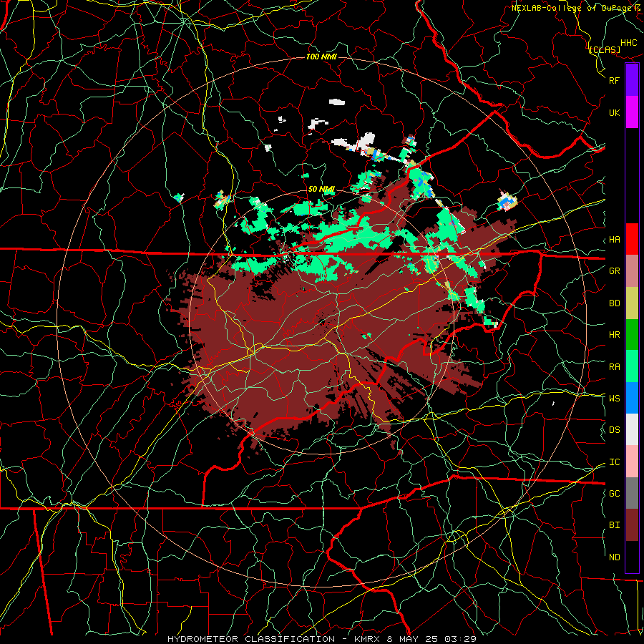Click the DS legend label
The width and height of the screenshot is (644, 644).
tap(614, 430)
